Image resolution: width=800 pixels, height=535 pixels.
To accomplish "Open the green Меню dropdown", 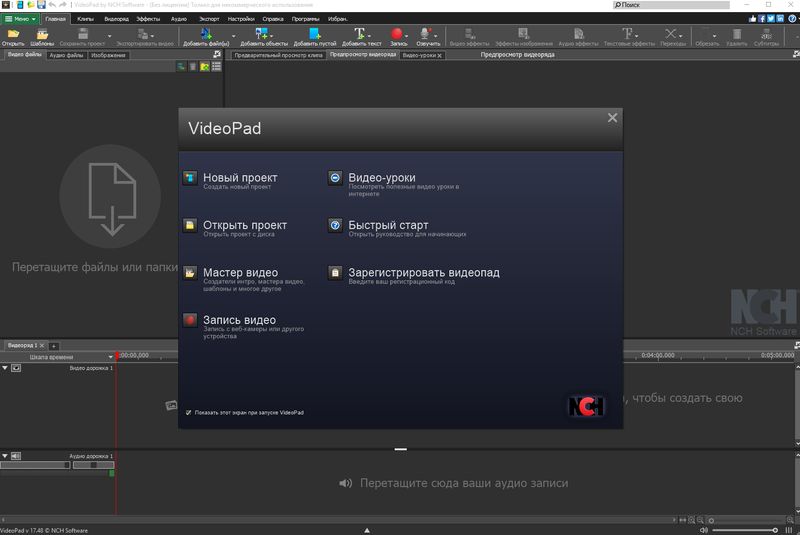I will coord(21,19).
